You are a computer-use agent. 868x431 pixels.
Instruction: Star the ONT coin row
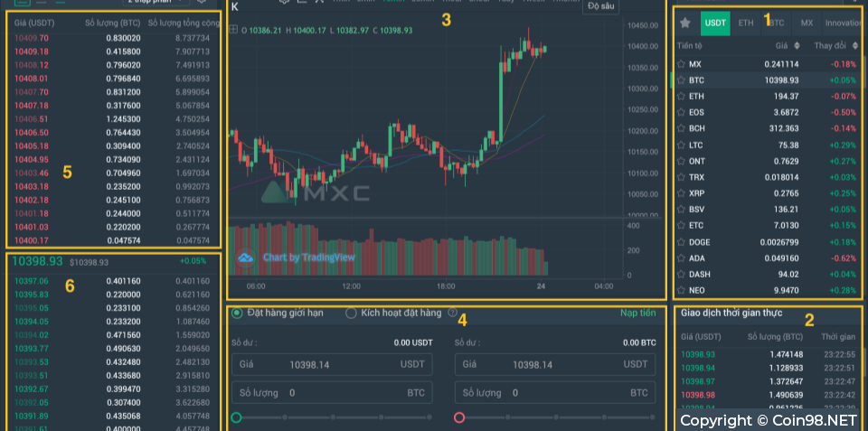tap(681, 161)
